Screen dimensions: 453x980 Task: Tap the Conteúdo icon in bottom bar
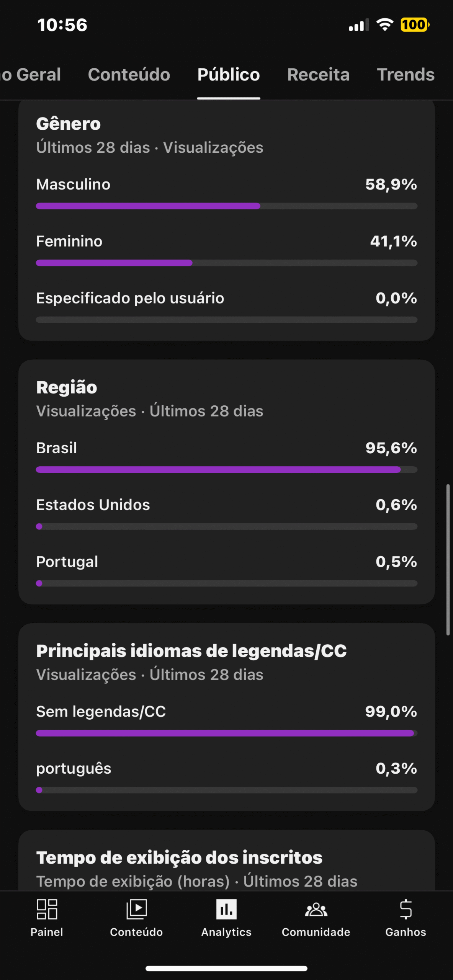tap(136, 909)
